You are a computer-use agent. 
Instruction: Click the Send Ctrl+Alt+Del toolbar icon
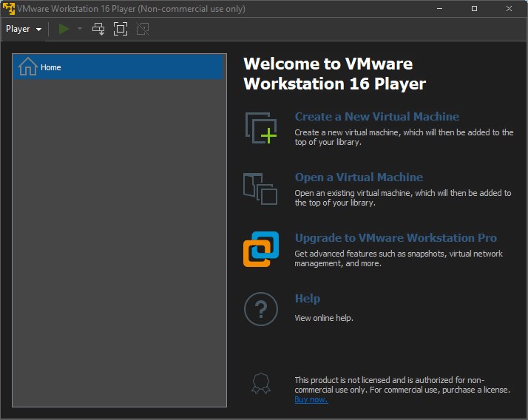98,29
